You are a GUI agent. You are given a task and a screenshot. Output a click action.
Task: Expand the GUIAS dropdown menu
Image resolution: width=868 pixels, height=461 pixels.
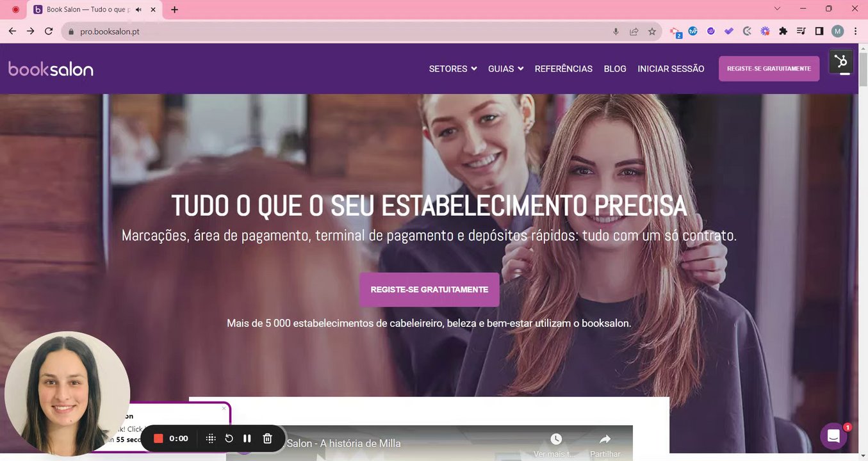click(505, 69)
